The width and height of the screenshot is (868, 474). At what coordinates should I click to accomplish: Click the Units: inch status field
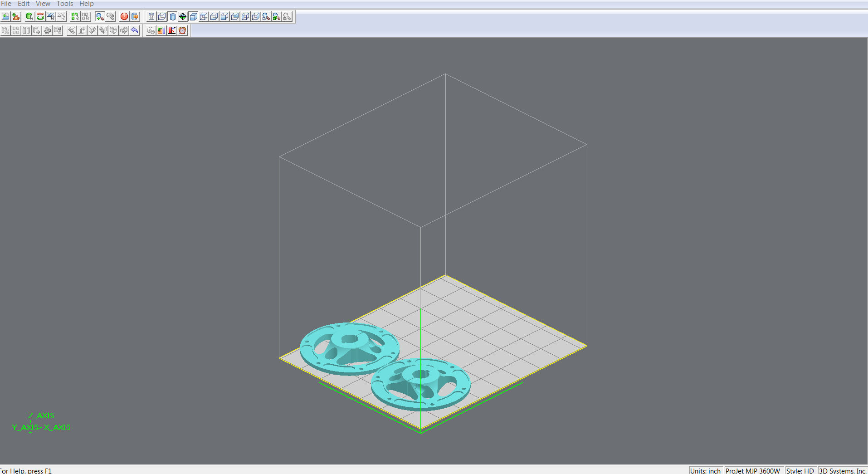705,470
